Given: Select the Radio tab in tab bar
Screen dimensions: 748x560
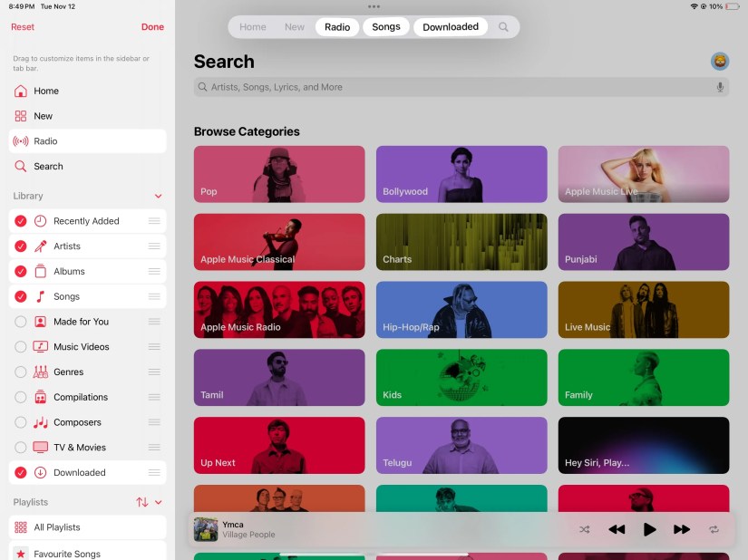Looking at the screenshot, I should [337, 27].
